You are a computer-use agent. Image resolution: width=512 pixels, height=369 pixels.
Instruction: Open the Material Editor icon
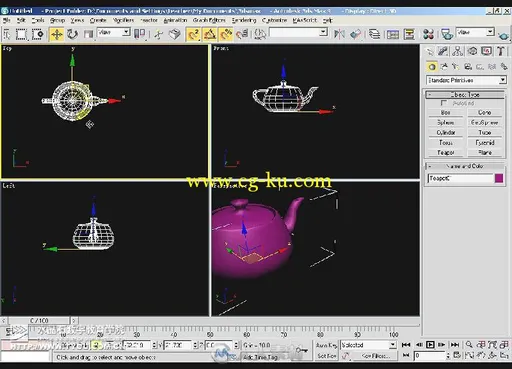(429, 34)
